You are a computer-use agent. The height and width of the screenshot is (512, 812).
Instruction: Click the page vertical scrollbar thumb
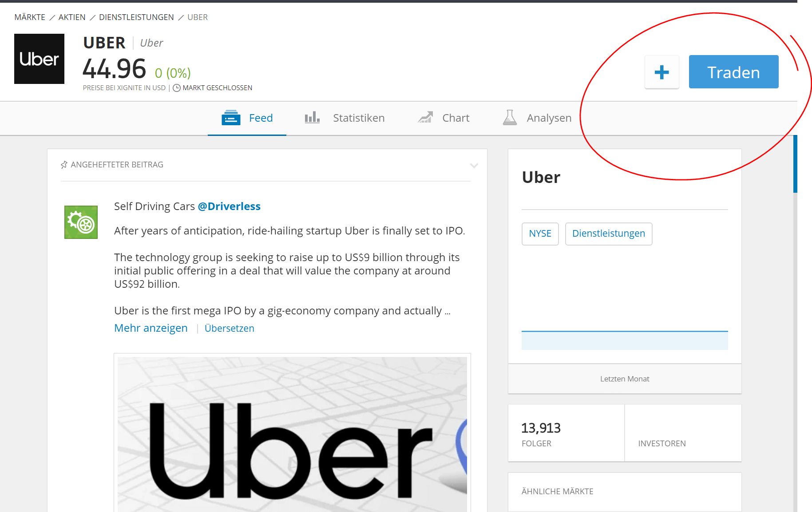point(795,164)
